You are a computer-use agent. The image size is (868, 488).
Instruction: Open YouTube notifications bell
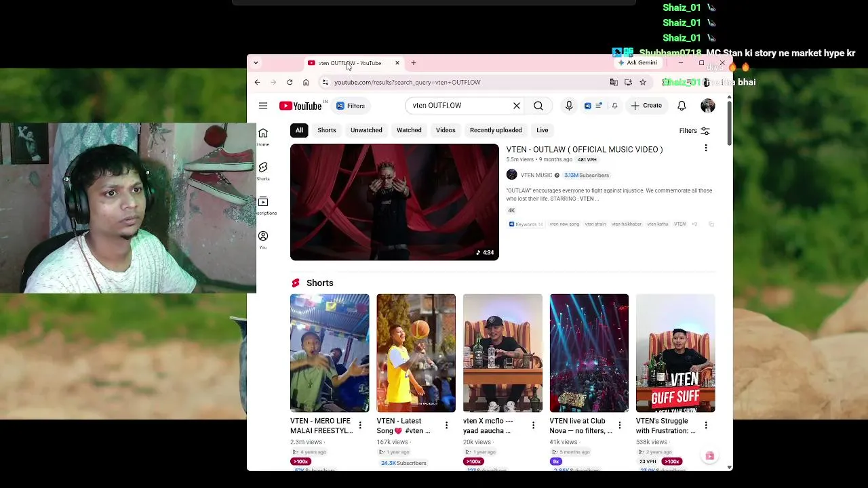[682, 106]
